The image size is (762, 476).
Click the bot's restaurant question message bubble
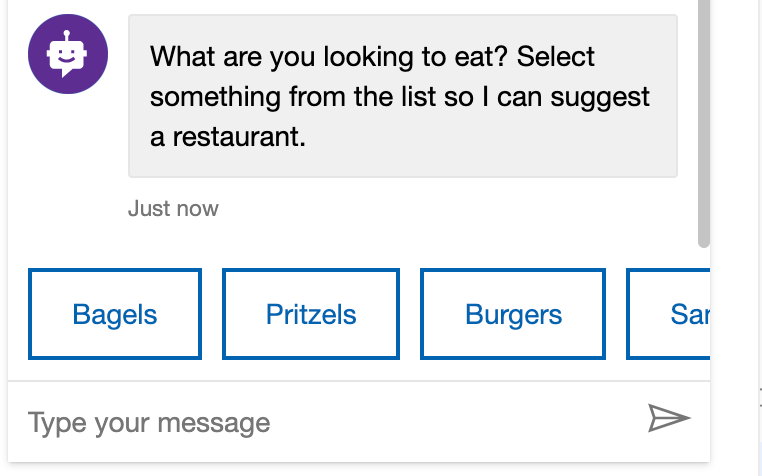click(402, 96)
